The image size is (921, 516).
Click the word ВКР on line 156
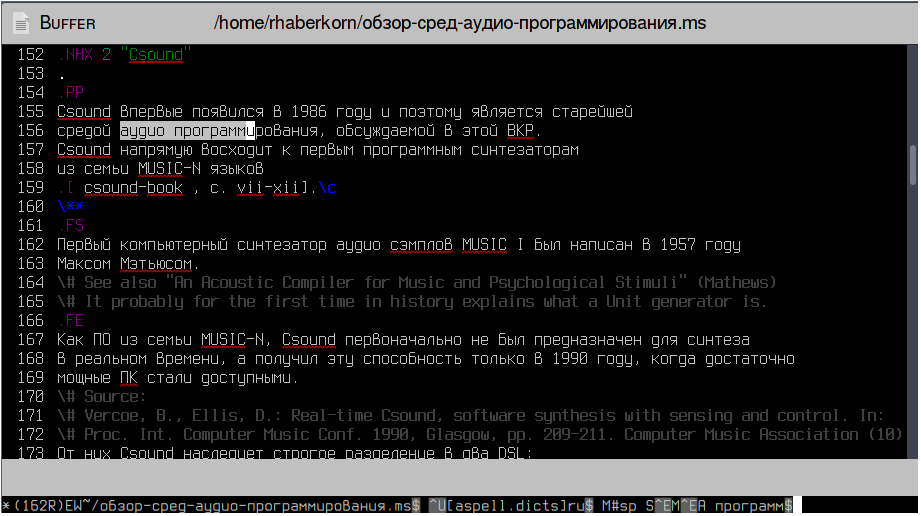[520, 130]
